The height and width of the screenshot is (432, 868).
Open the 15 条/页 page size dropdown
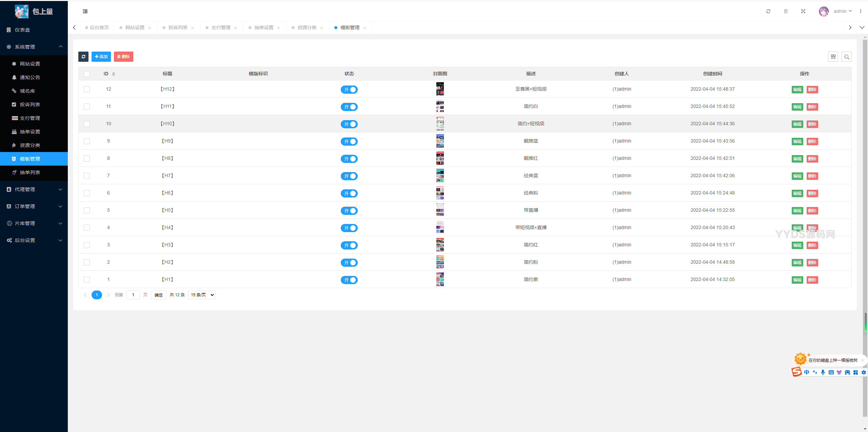point(202,295)
